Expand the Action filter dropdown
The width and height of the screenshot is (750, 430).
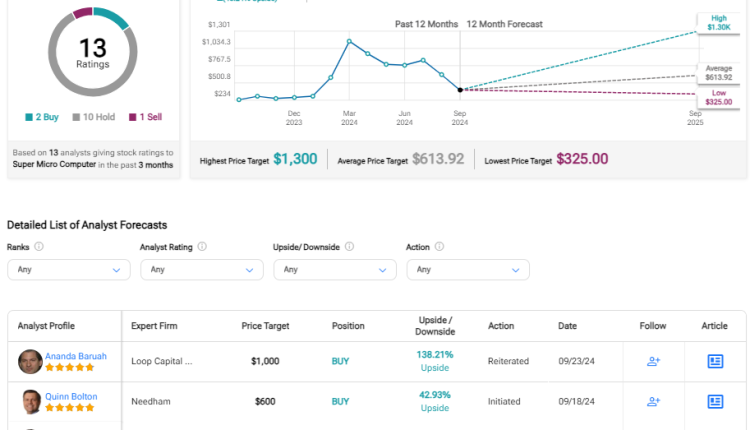467,269
